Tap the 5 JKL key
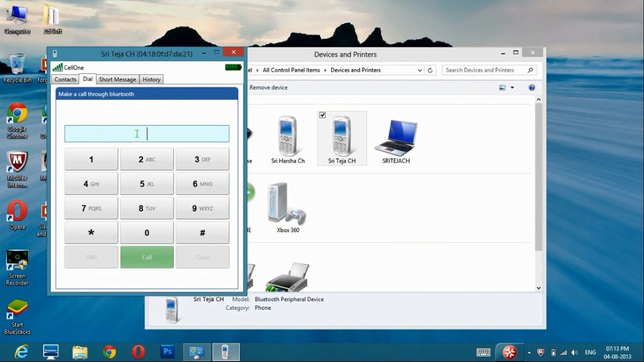Screen dimensions: 644x362 point(147,184)
